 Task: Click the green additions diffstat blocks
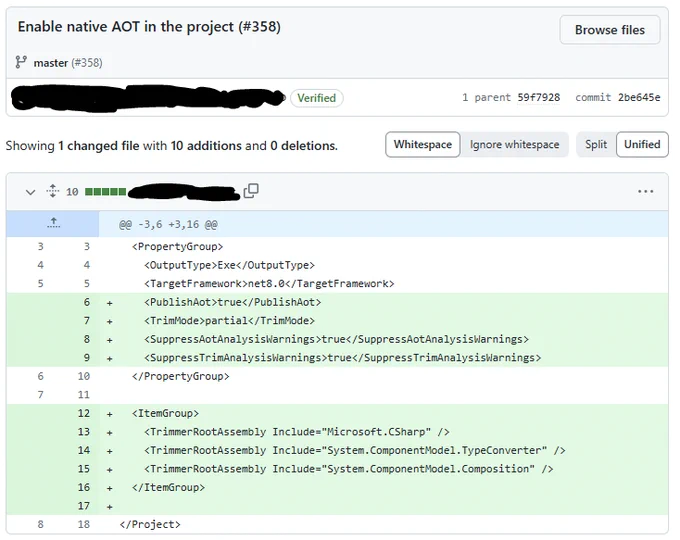pos(105,192)
